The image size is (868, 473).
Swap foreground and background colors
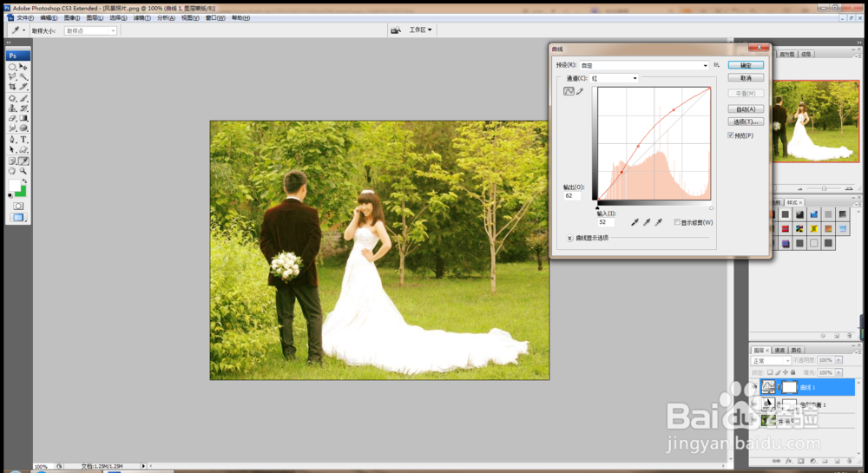(24, 181)
